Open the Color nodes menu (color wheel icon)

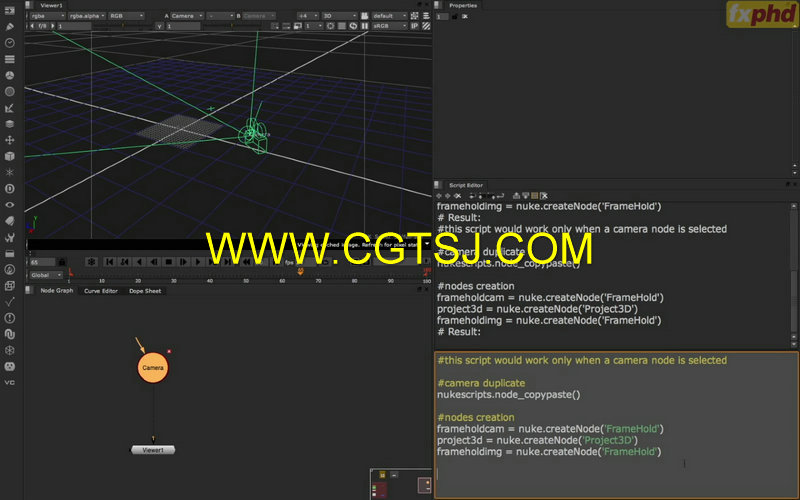(x=9, y=76)
